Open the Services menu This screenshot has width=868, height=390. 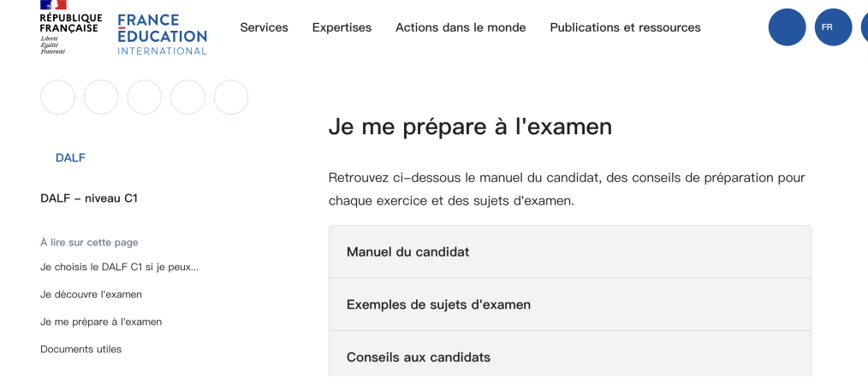pos(264,27)
